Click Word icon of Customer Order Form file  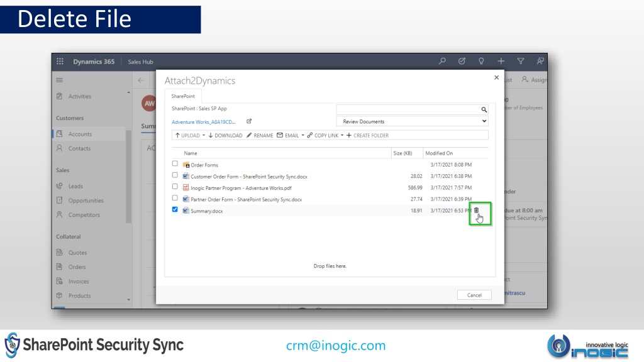(186, 176)
